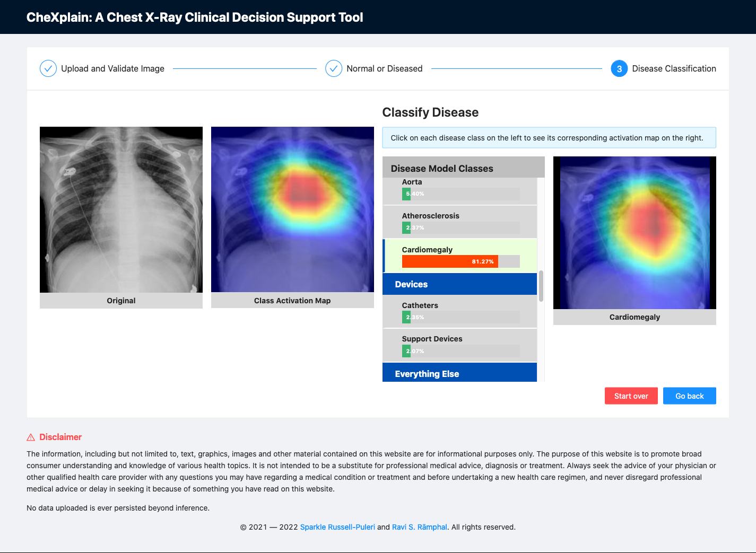Select the Atherosclerosis disease class
The image size is (756, 553).
460,222
